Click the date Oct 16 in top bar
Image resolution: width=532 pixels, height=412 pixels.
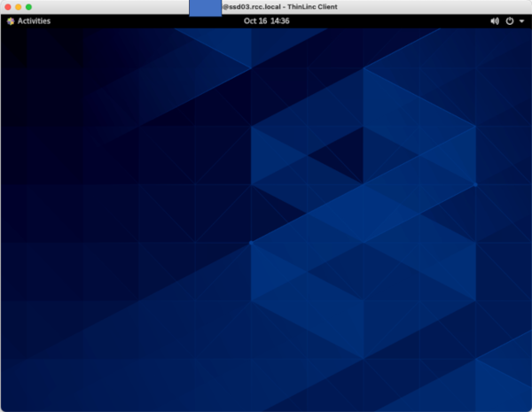tap(255, 20)
